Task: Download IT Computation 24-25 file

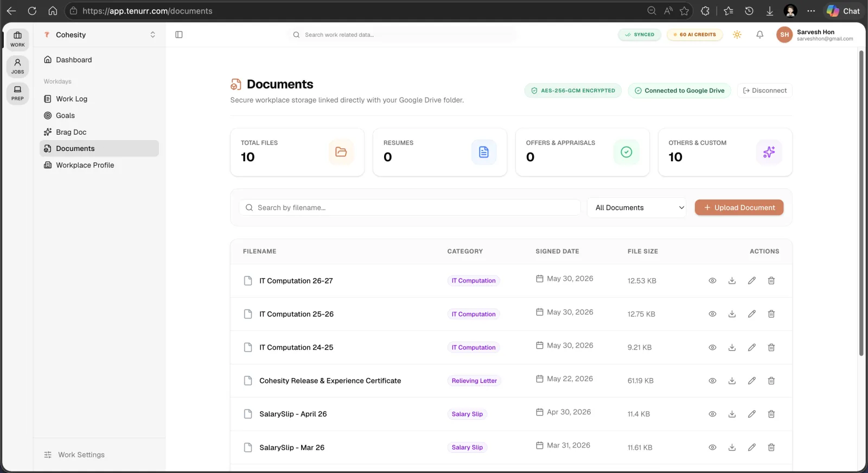Action: 732,348
